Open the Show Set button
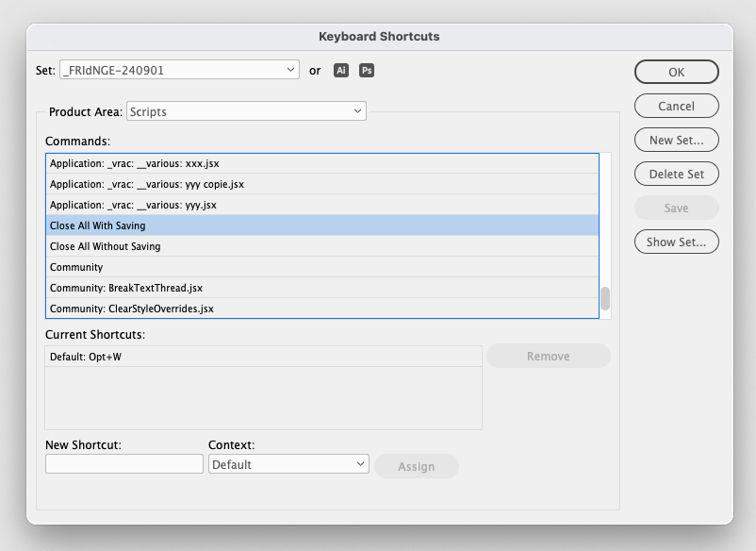 [676, 242]
